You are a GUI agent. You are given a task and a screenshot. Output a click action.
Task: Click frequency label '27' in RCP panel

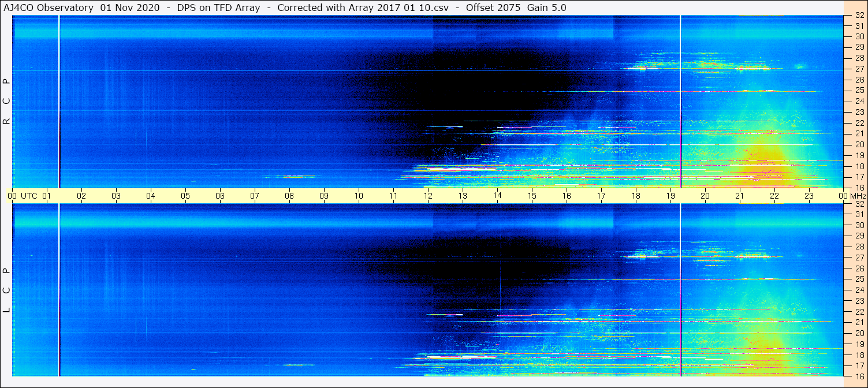[859, 69]
